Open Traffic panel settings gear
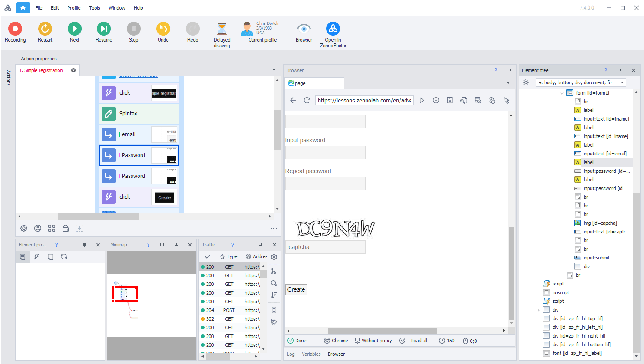 (x=274, y=257)
